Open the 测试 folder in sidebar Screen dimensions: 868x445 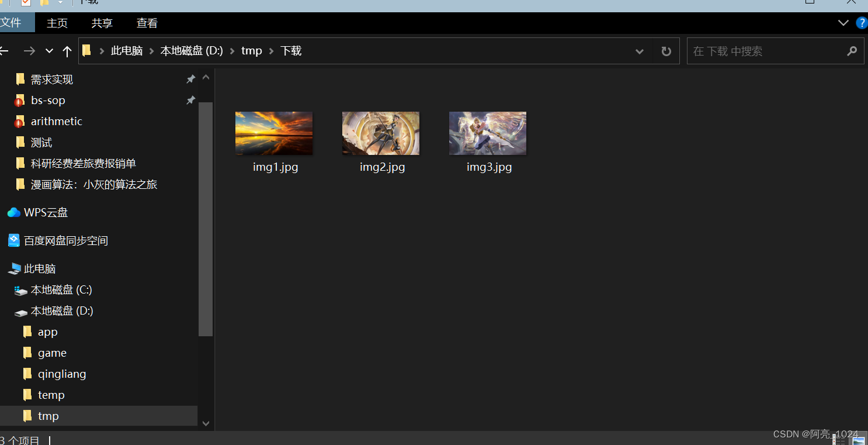coord(41,142)
